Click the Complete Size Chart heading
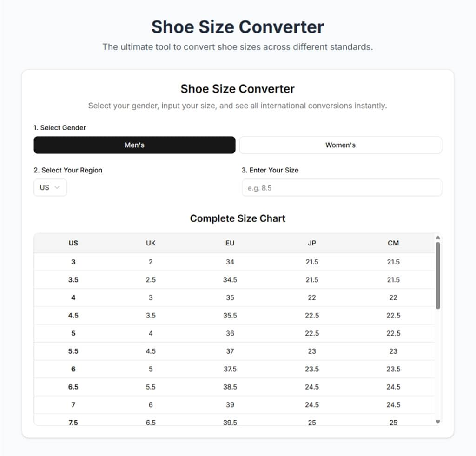This screenshot has width=476, height=456. pyautogui.click(x=238, y=218)
